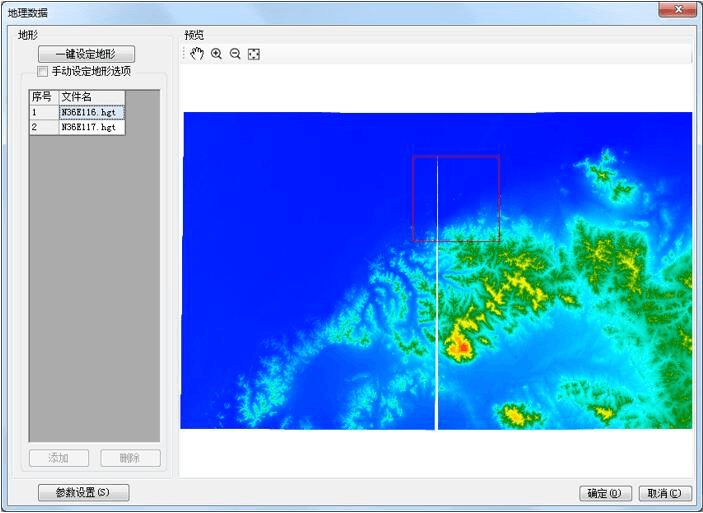Click the 删除 button
Viewport: 703px width, 513px height.
pos(130,458)
